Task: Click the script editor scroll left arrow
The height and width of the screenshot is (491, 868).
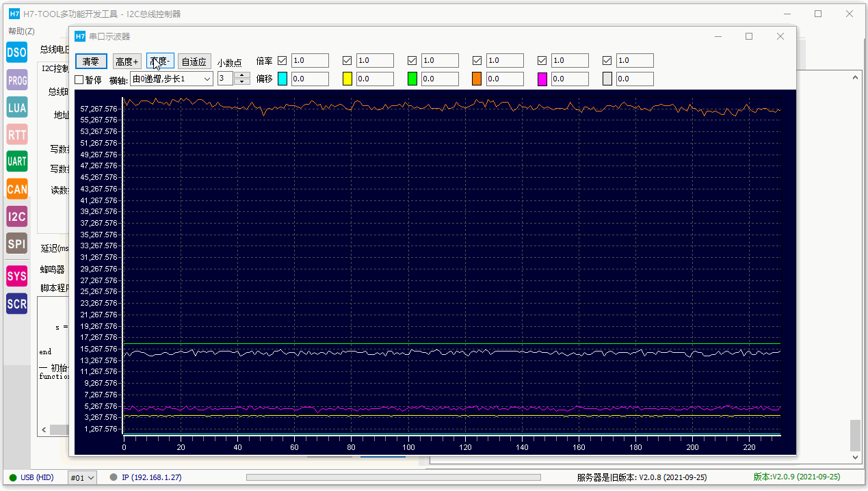Action: click(x=44, y=429)
